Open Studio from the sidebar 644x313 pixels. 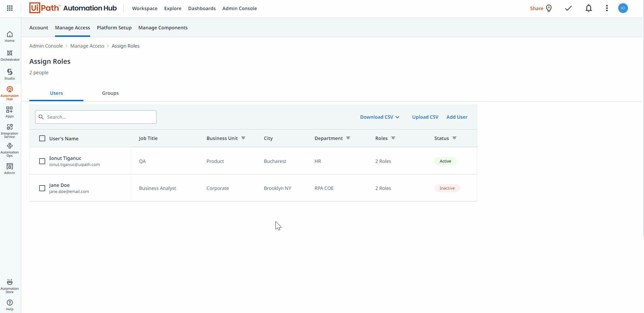(x=10, y=75)
